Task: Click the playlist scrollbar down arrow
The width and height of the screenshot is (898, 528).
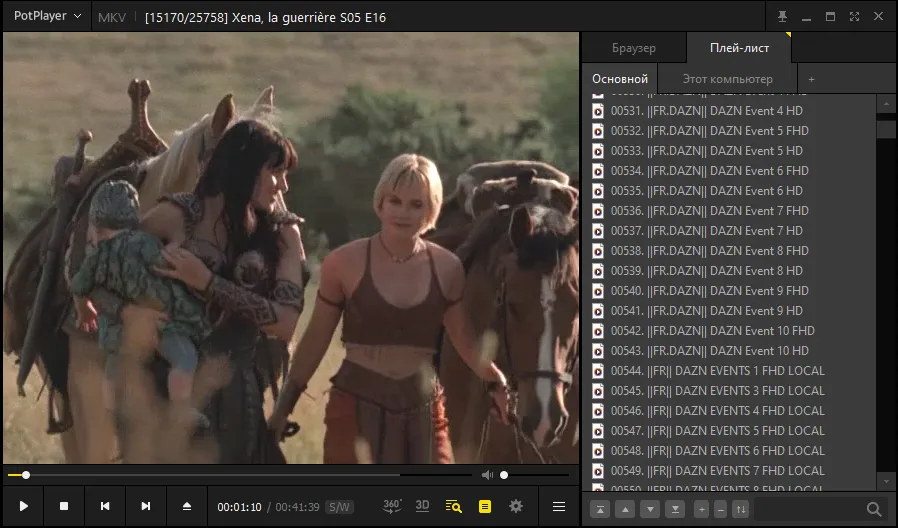Action: click(886, 482)
